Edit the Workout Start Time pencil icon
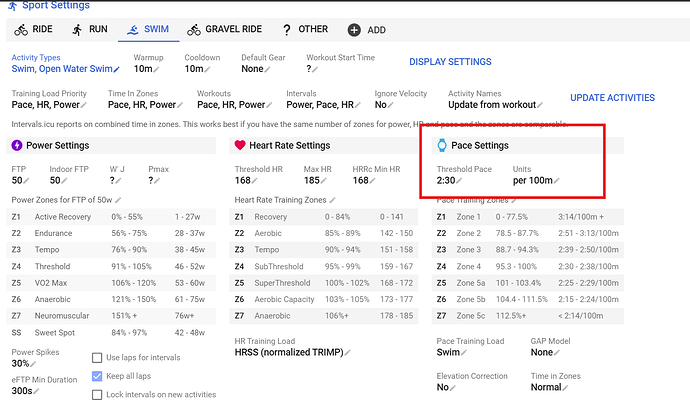Viewport: 690px width, 410px height. [x=315, y=70]
